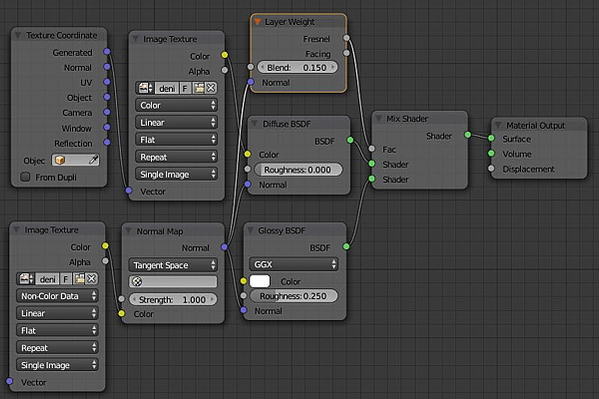Open the image browse icon in the Color-space Image Texture node
Screen dimensions: 599x399
(x=145, y=88)
